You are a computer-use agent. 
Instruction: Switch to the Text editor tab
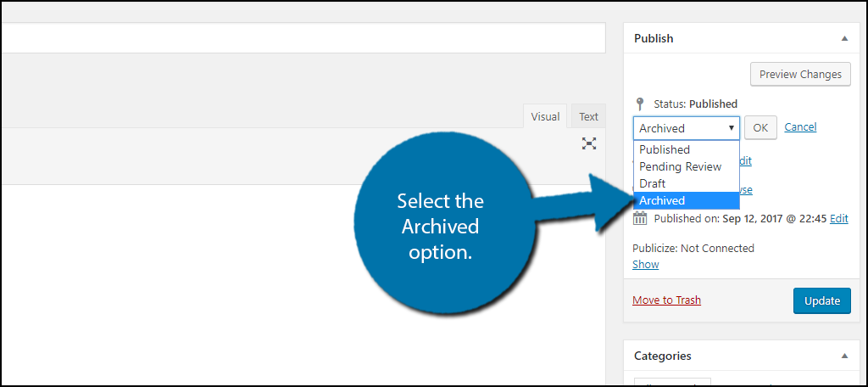(x=588, y=116)
